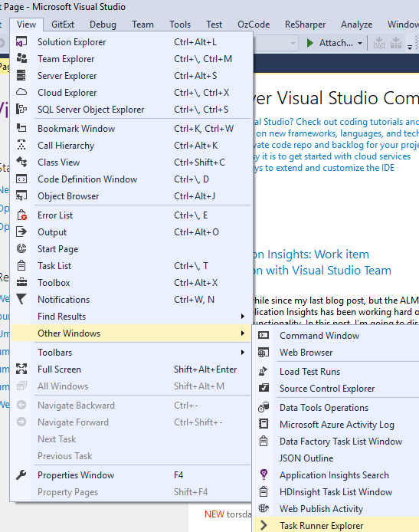Open the private code repo link
Screen dimensions: 419x532
tap(336, 145)
